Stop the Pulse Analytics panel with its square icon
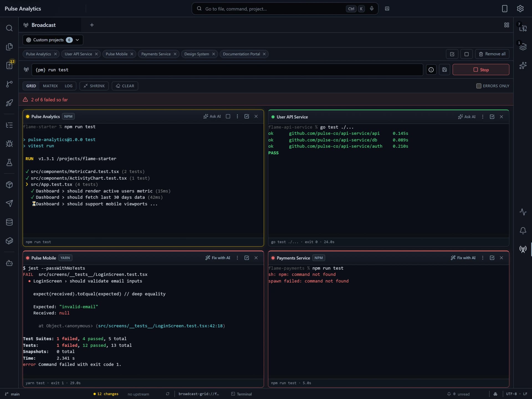This screenshot has width=532, height=399. (x=228, y=116)
